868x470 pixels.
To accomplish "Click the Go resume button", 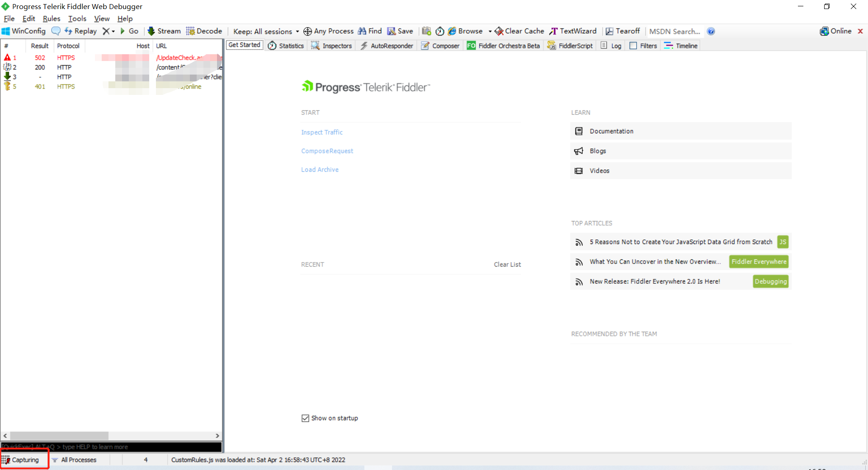I will click(x=129, y=31).
